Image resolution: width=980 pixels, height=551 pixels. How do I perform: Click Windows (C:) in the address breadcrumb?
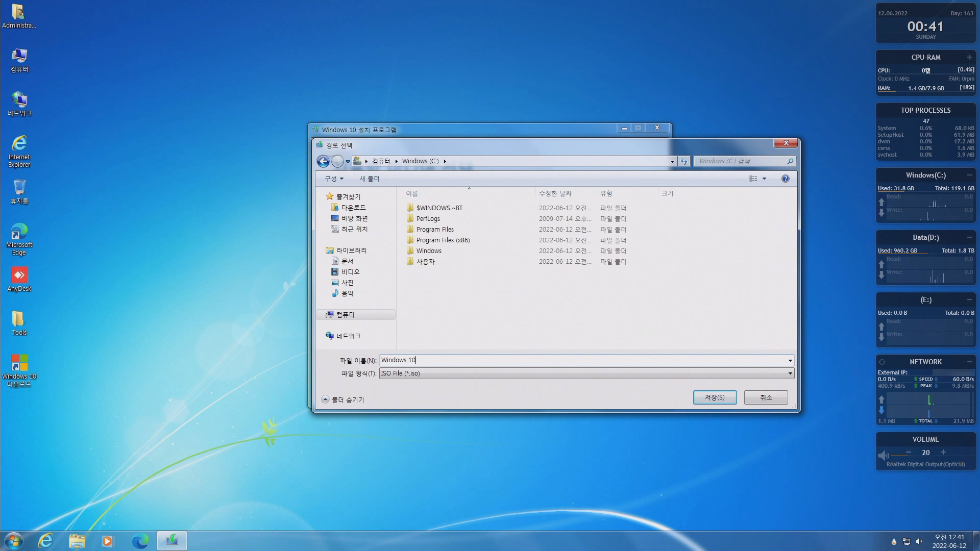(420, 161)
